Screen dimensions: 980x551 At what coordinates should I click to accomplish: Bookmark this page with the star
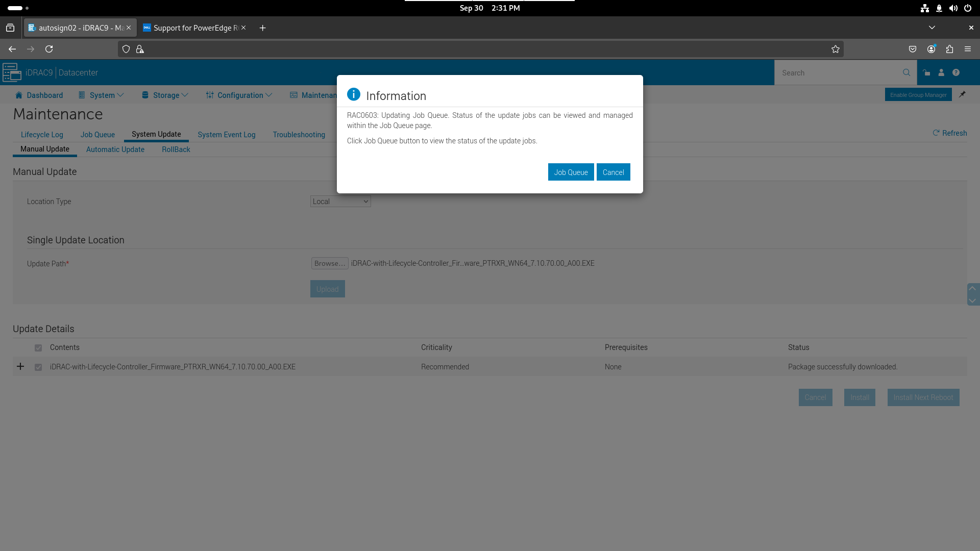pyautogui.click(x=836, y=49)
